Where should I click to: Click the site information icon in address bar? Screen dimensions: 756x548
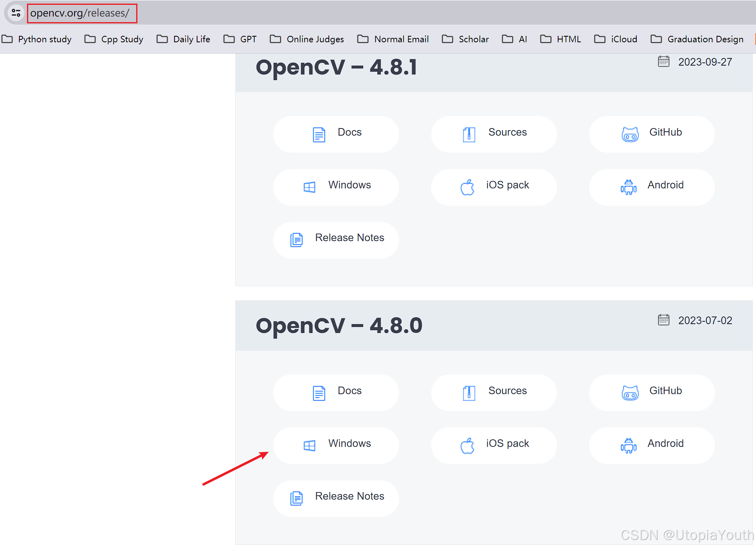point(16,13)
